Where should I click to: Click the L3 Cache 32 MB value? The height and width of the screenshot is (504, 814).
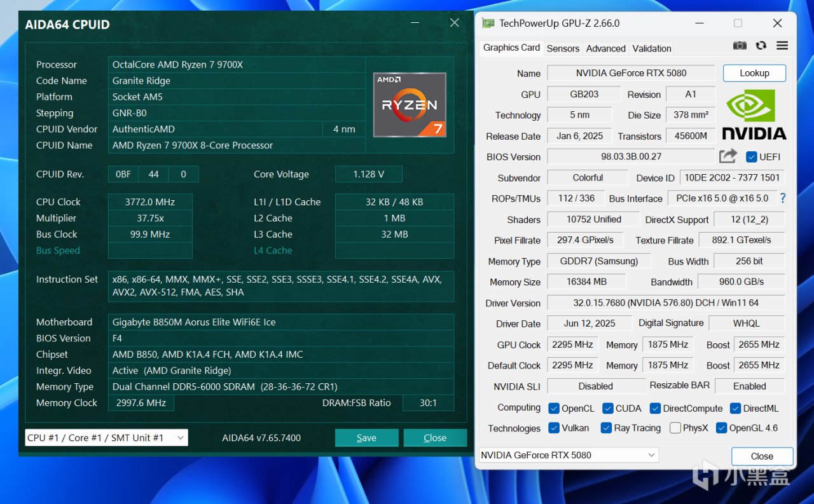coord(395,235)
